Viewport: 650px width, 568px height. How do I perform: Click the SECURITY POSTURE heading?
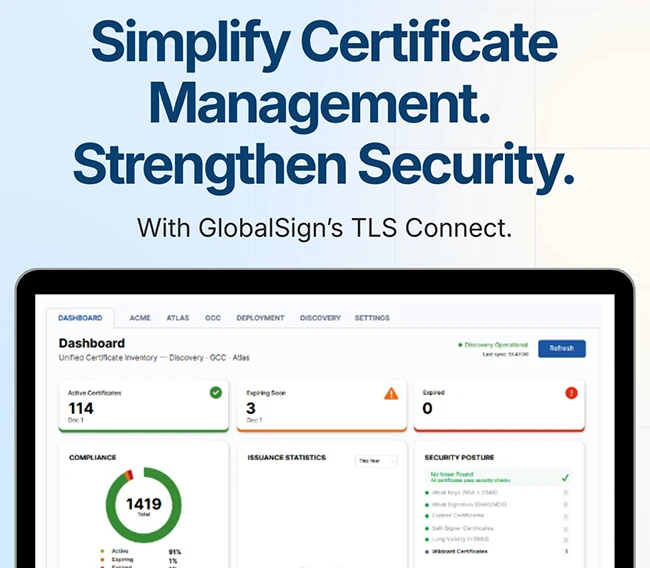pyautogui.click(x=459, y=457)
